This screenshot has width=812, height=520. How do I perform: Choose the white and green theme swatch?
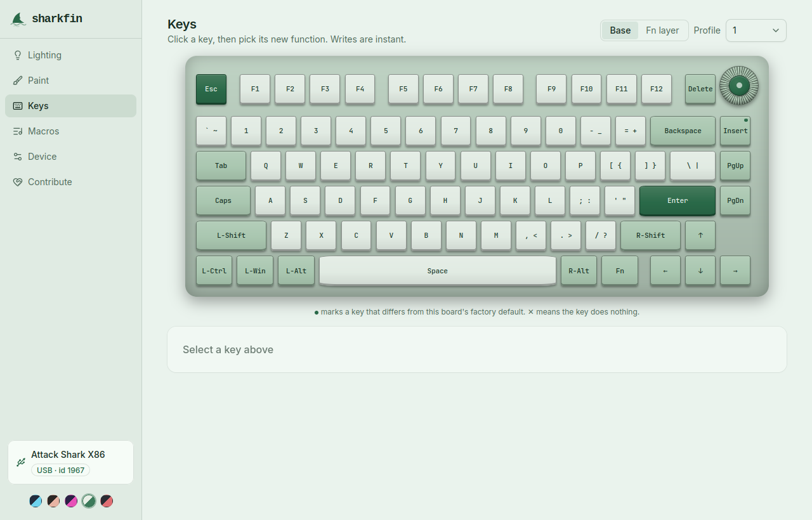[x=89, y=501]
